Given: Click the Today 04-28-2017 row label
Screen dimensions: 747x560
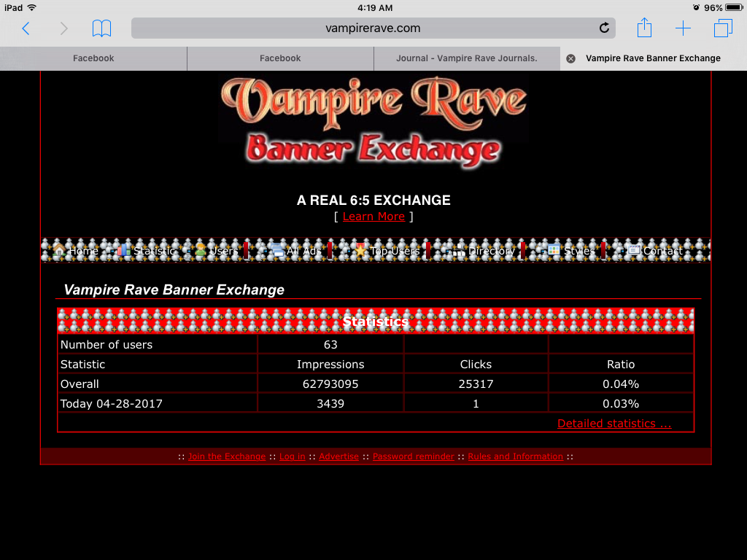Looking at the screenshot, I should 111,404.
